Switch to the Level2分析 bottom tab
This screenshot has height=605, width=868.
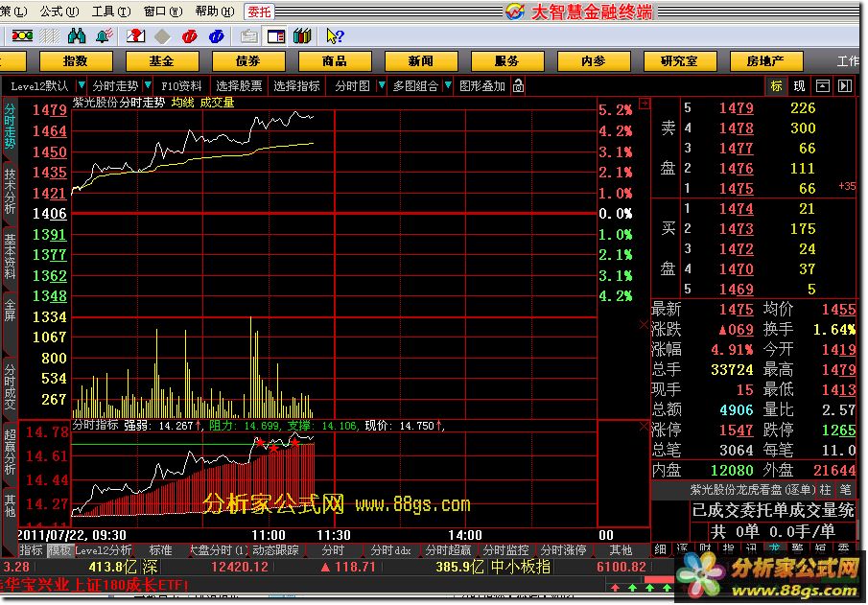click(x=103, y=550)
